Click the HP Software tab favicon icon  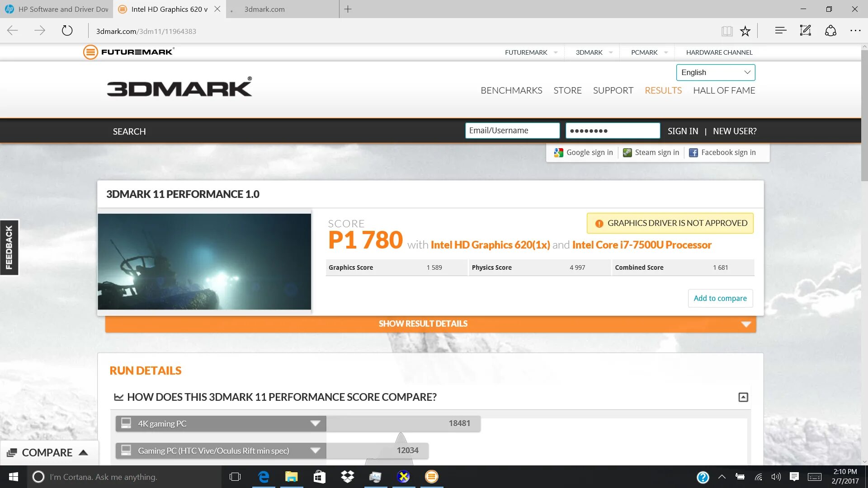click(11, 9)
